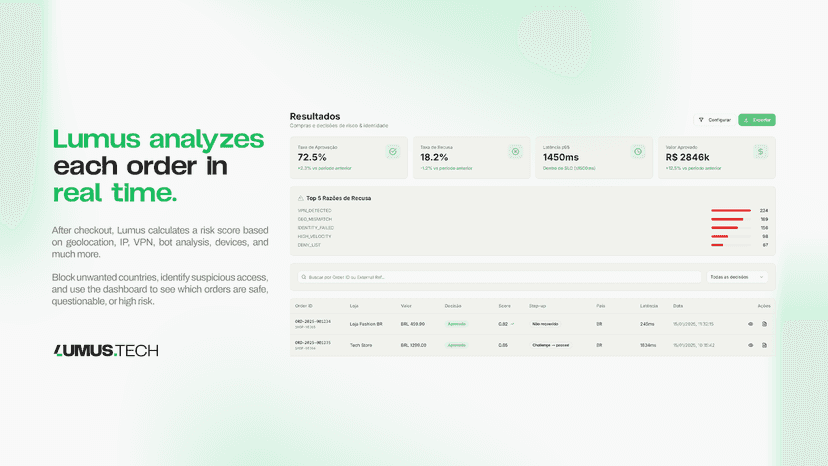Sort by Loja column header
This screenshot has height=466, width=828.
pos(354,306)
